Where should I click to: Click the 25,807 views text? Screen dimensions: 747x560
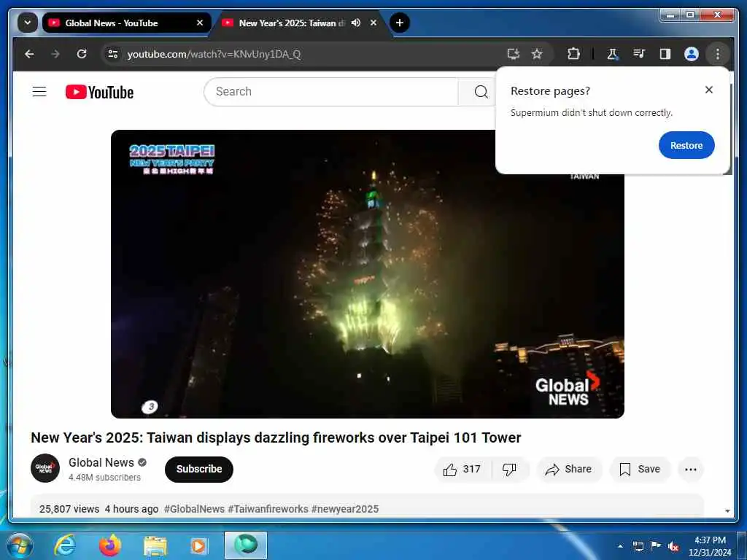click(x=69, y=509)
